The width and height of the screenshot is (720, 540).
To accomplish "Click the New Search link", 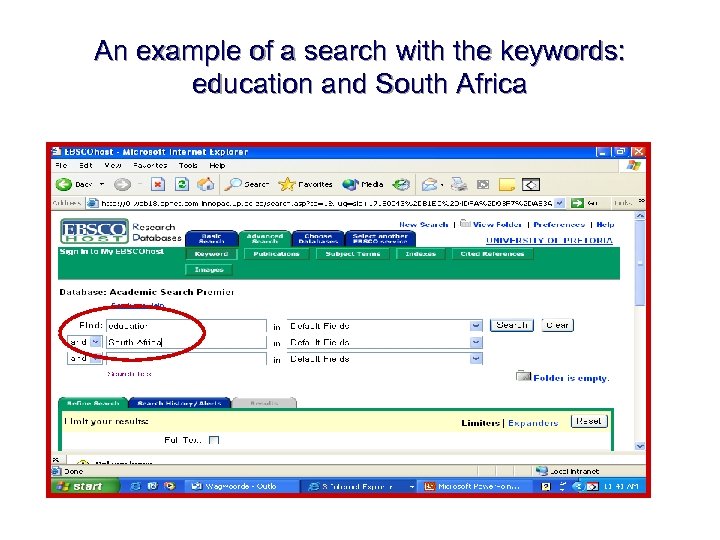I will 423,224.
